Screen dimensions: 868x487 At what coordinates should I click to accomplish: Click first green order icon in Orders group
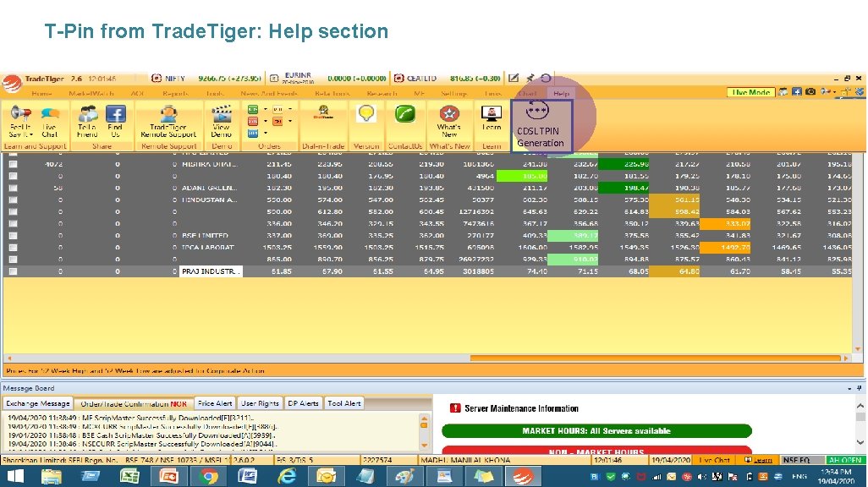(253, 109)
